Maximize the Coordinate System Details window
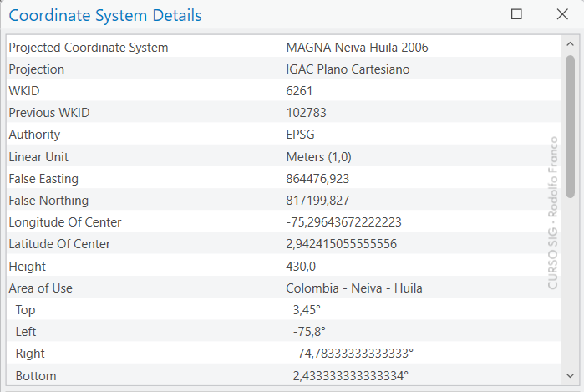Viewport: 584px width, 392px height. [516, 14]
